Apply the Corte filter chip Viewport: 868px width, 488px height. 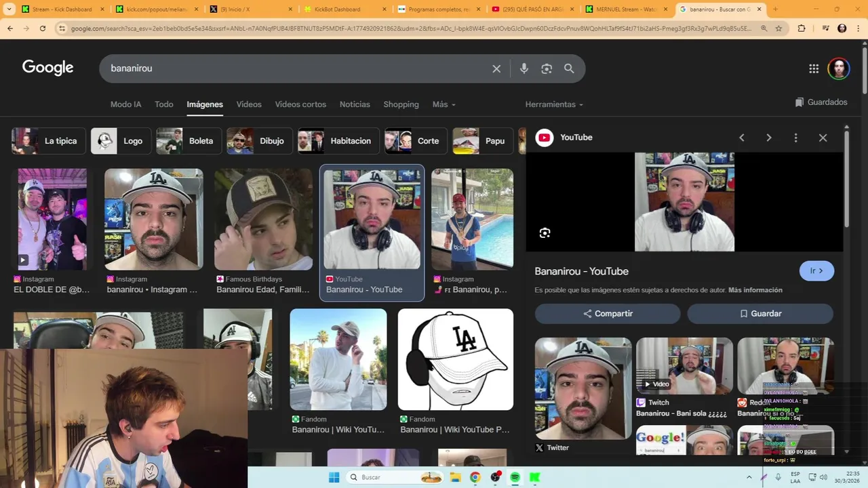[x=416, y=141]
